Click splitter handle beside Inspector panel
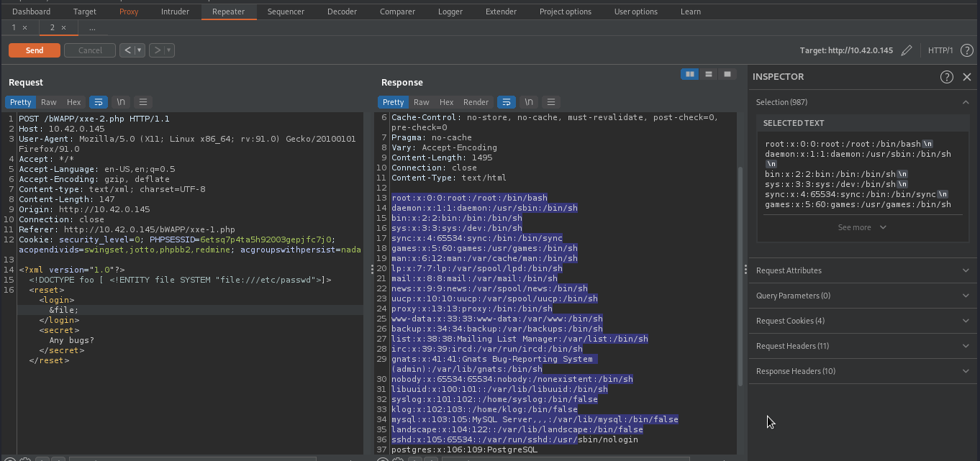The image size is (980, 461). coord(746,270)
